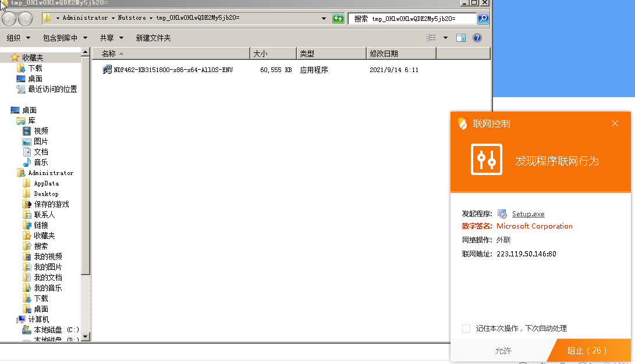Click the Back navigation arrow

pos(9,19)
